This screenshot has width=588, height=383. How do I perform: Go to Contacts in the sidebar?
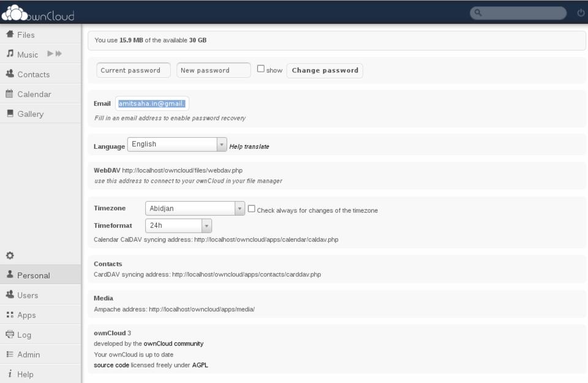point(40,74)
